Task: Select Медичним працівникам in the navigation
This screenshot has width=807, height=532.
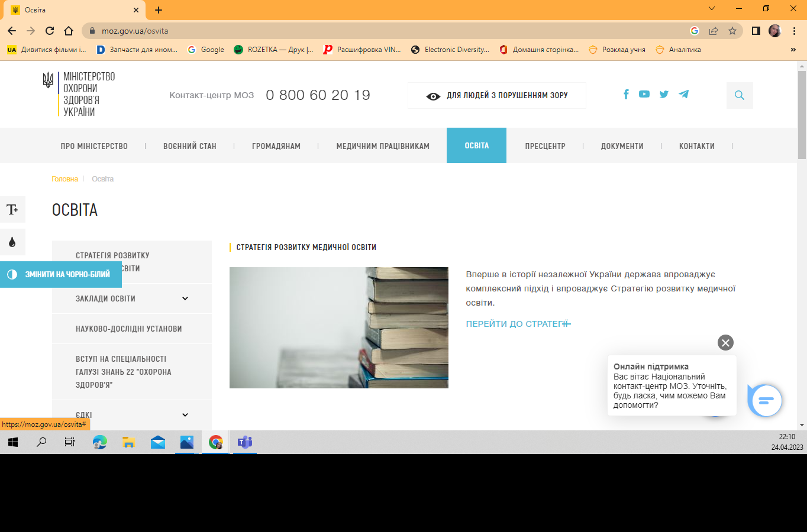Action: point(383,146)
